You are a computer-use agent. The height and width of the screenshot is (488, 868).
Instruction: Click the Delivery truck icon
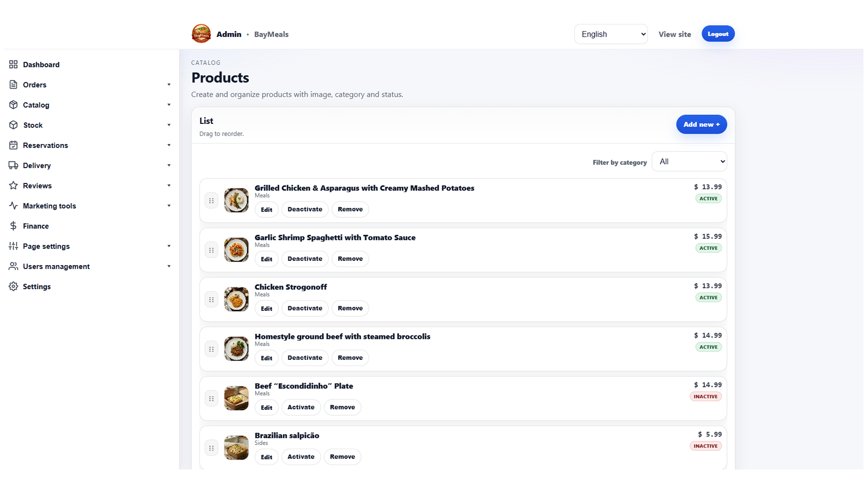(13, 165)
